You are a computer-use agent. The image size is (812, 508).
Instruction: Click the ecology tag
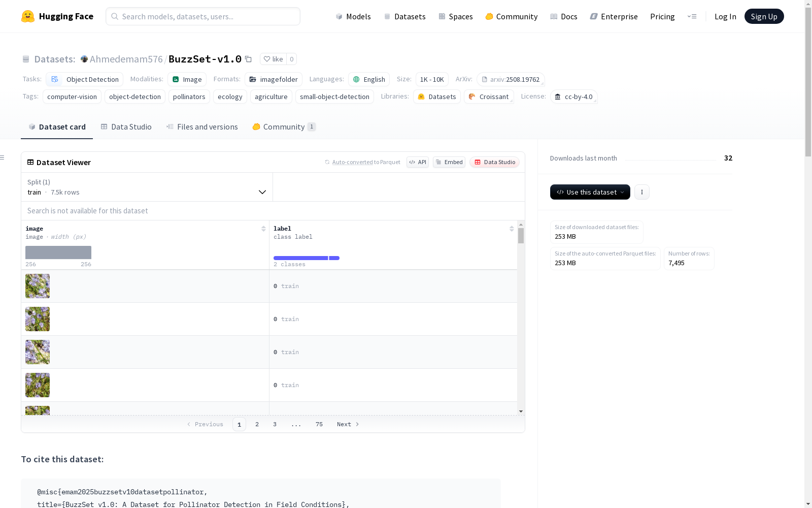coord(230,97)
